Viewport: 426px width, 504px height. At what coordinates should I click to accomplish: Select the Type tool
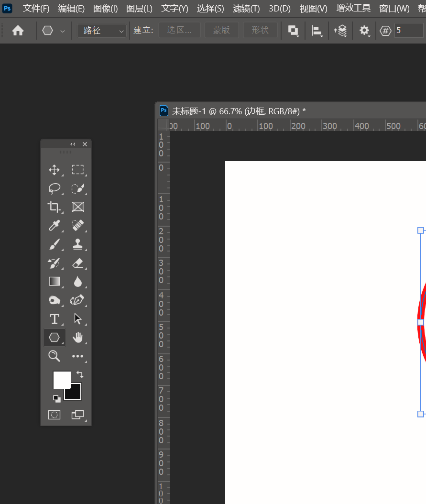[55, 319]
